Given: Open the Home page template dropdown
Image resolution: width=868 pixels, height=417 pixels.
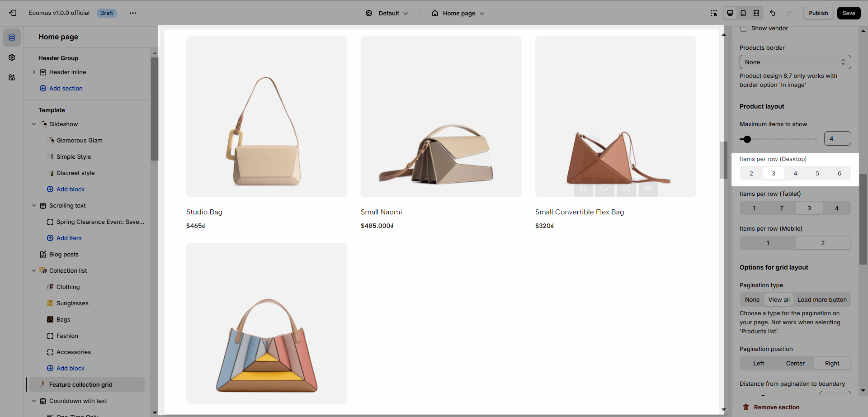Looking at the screenshot, I should [458, 13].
